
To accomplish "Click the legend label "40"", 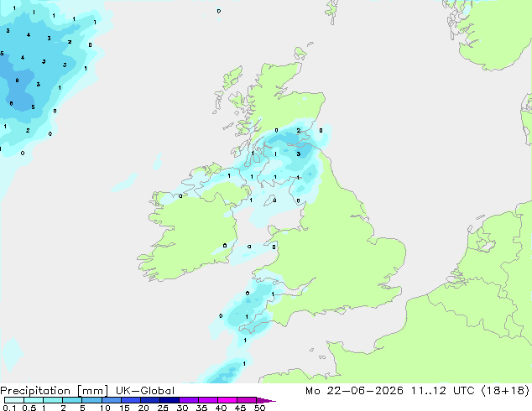I will pos(221,408).
